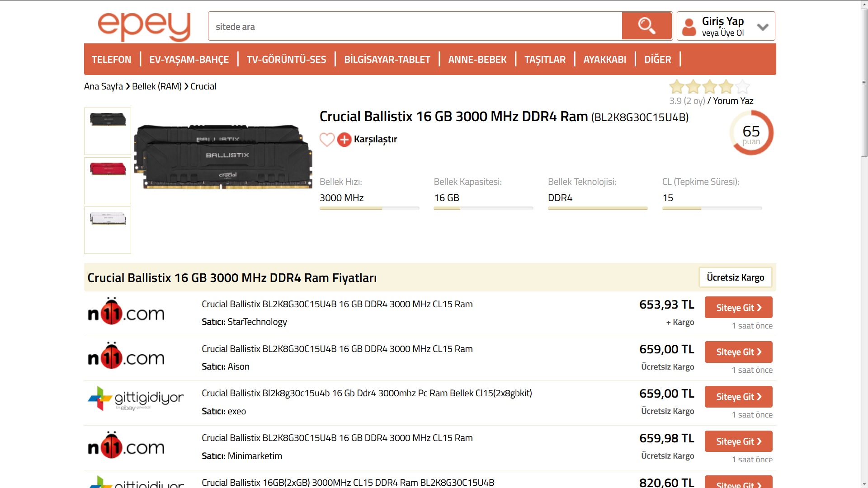This screenshot has width=868, height=488.
Task: Open the Minimarketim offer title link
Action: click(337, 438)
